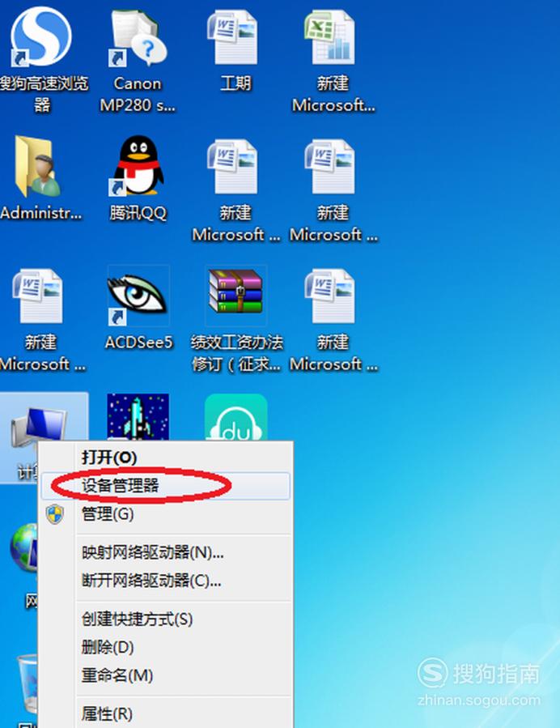This screenshot has height=728, width=560.
Task: Launch the ACDSee5 eye icon
Action: pyautogui.click(x=138, y=296)
